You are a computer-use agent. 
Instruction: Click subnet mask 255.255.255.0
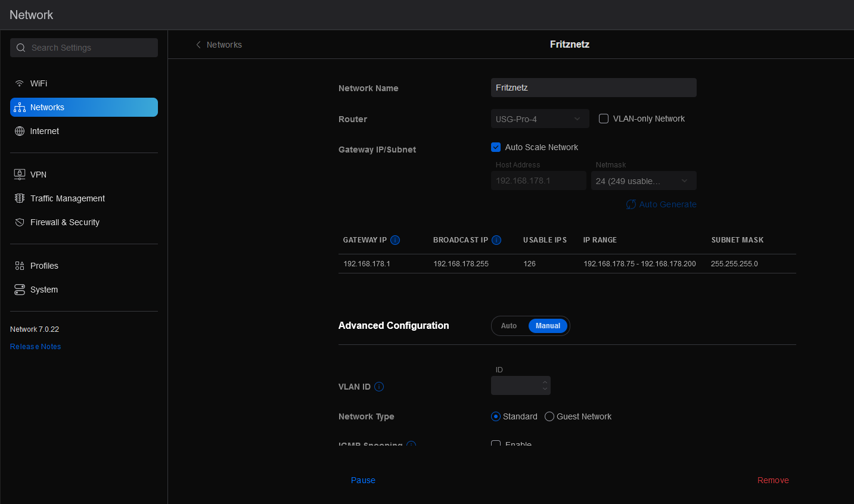click(734, 264)
